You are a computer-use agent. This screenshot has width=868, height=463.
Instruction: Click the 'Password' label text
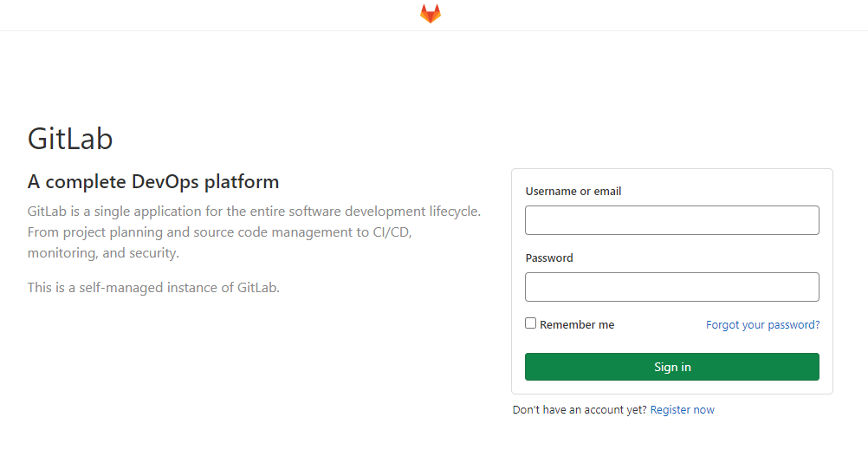(549, 258)
